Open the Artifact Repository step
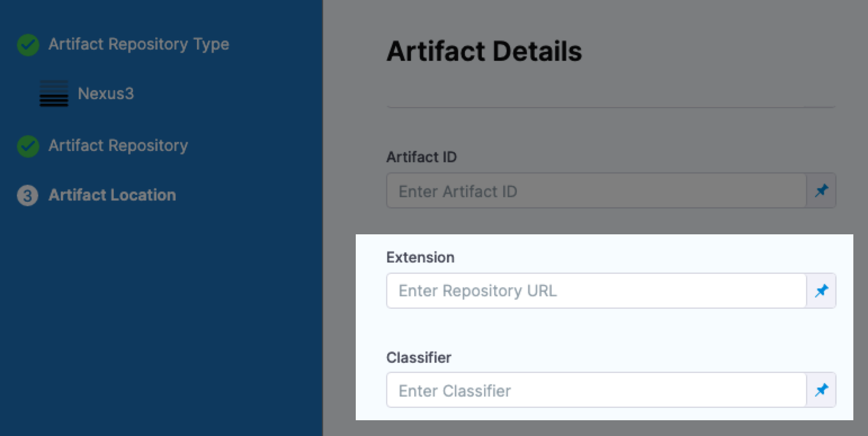This screenshot has height=436, width=868. point(118,146)
